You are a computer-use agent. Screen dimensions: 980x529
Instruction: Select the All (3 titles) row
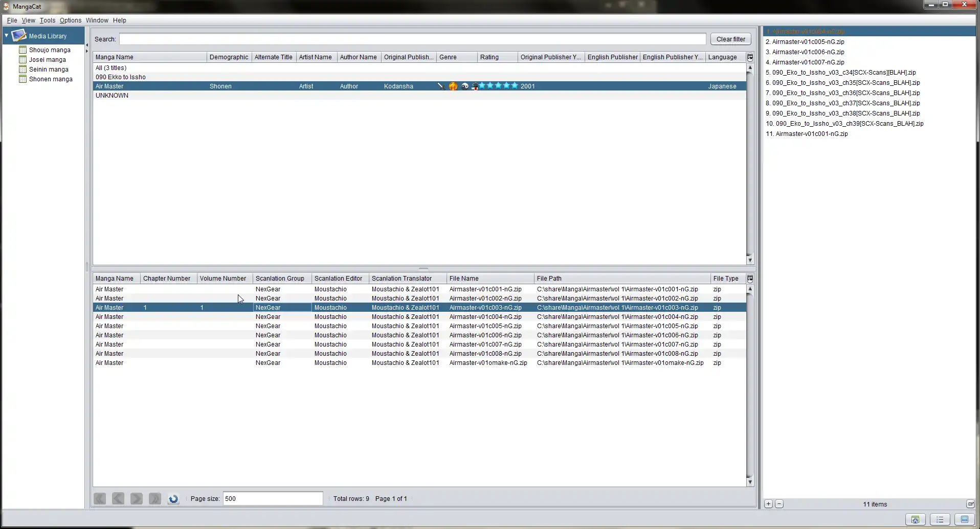[419, 68]
